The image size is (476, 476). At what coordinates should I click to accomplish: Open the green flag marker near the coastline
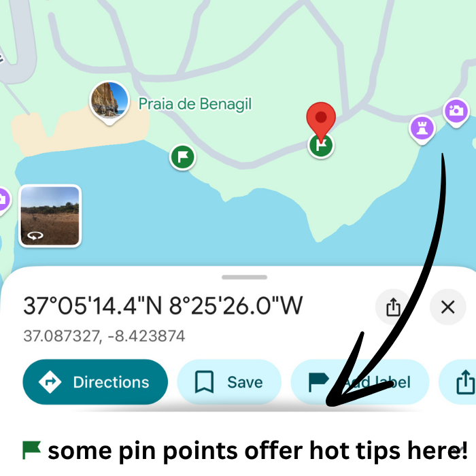[x=182, y=157]
